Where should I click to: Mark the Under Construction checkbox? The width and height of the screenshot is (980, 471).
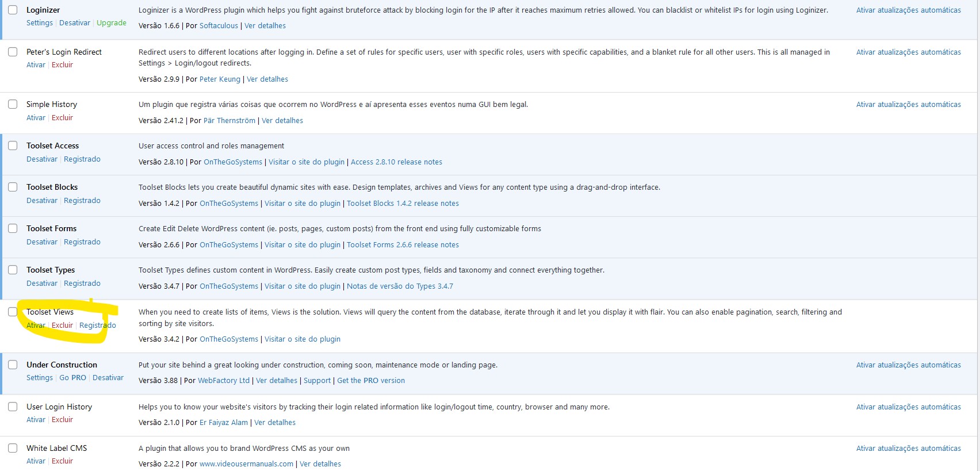click(13, 365)
